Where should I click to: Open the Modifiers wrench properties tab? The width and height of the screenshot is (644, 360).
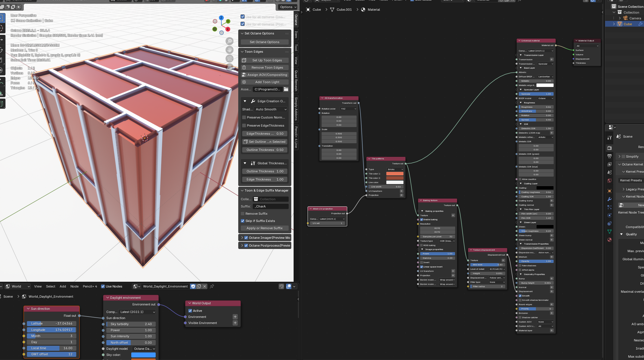(610, 199)
